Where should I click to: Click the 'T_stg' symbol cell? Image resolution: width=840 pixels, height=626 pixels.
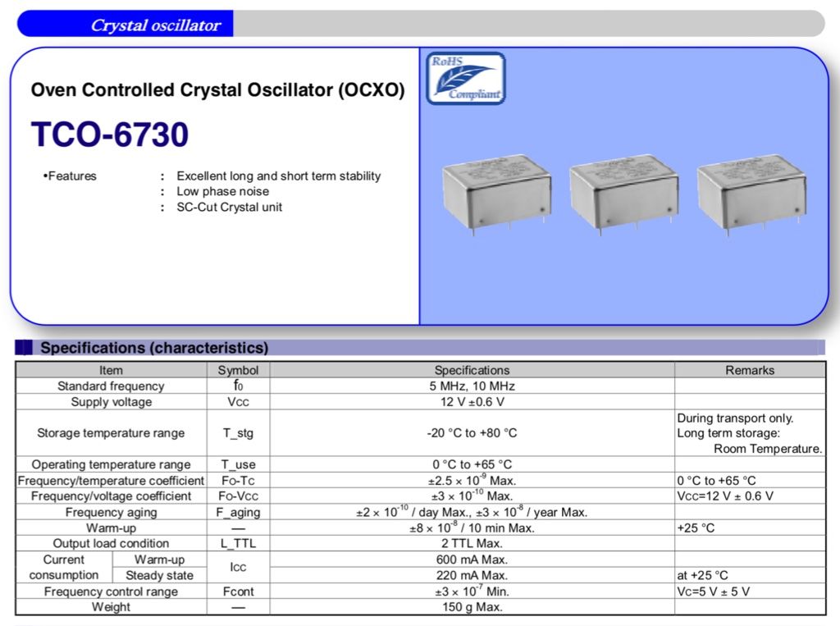[239, 433]
